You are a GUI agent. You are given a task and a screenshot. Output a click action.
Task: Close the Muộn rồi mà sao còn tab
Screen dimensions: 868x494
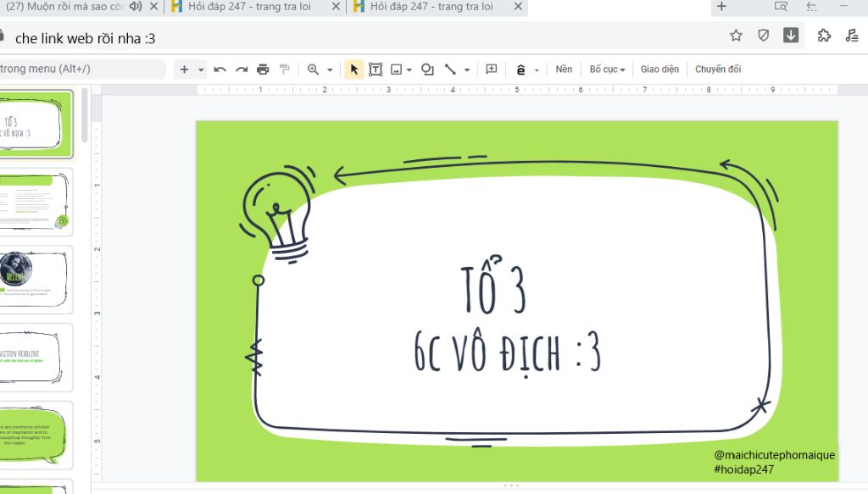click(154, 7)
